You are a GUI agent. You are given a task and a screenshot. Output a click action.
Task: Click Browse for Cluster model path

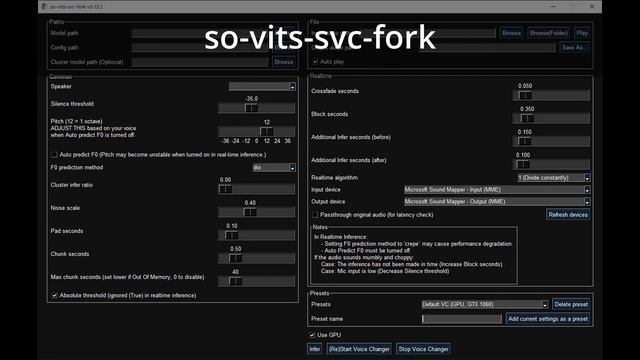284,62
